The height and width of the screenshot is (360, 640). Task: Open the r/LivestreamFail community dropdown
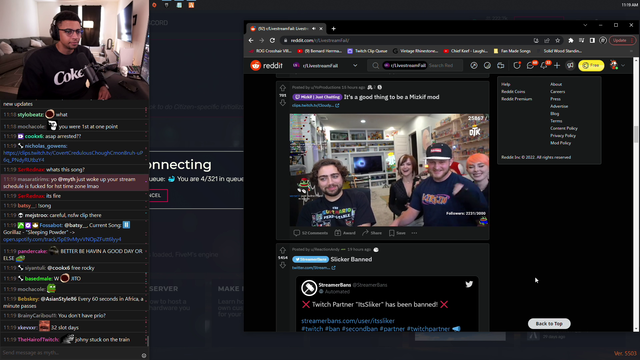pyautogui.click(x=325, y=65)
